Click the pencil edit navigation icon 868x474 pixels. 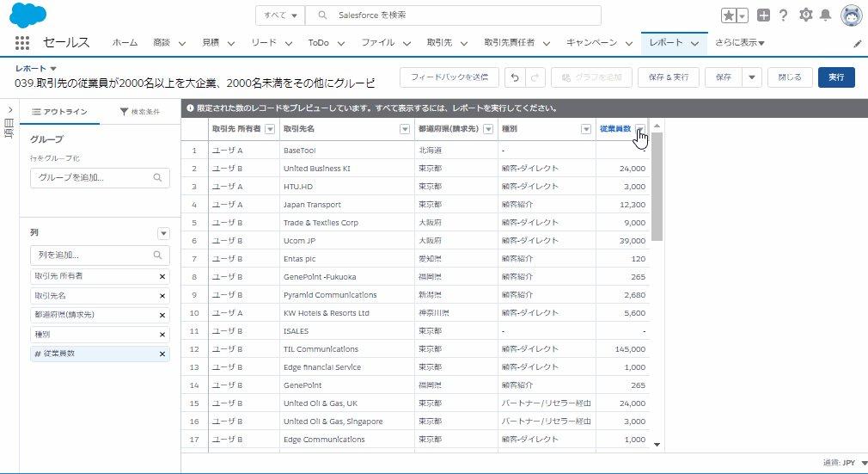tap(858, 44)
